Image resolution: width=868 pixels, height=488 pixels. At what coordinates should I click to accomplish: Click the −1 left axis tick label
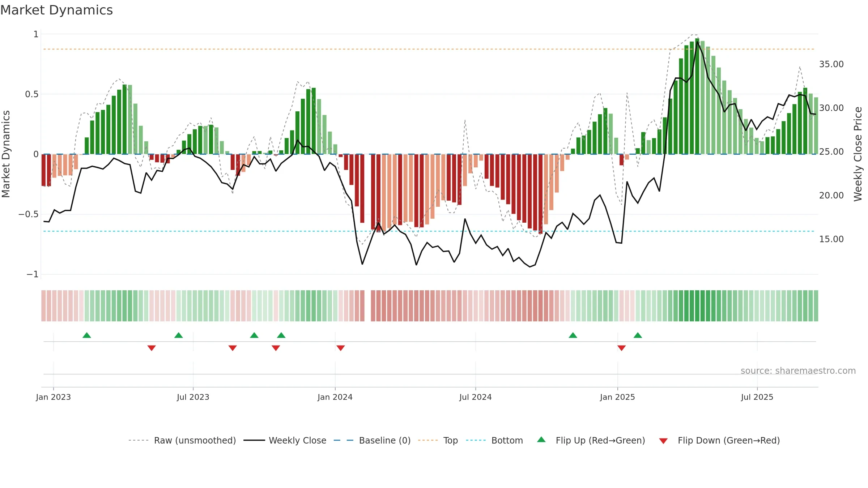point(33,274)
